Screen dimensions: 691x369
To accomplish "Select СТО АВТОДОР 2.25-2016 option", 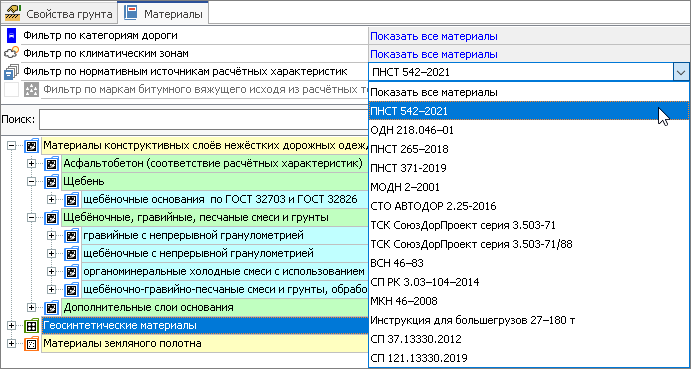I will (x=528, y=206).
